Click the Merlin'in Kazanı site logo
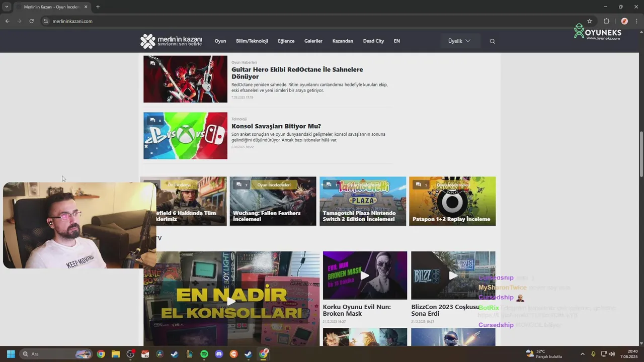The height and width of the screenshot is (362, 644). (x=171, y=41)
